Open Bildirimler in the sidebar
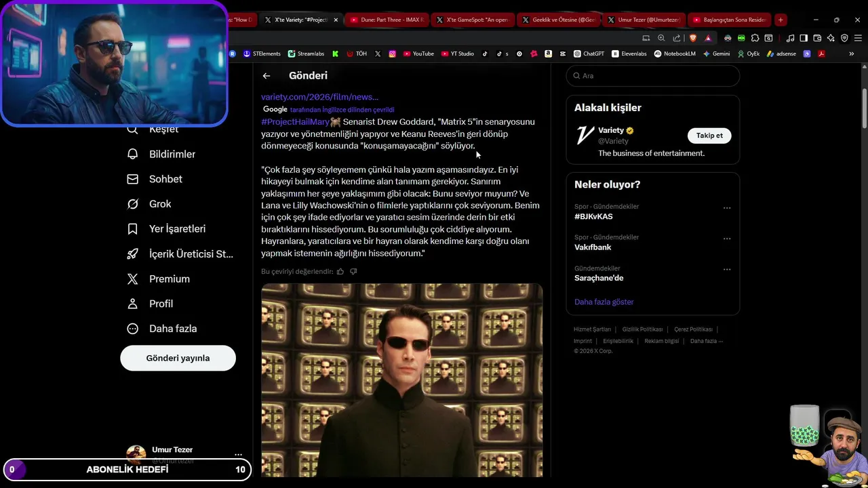 161,154
